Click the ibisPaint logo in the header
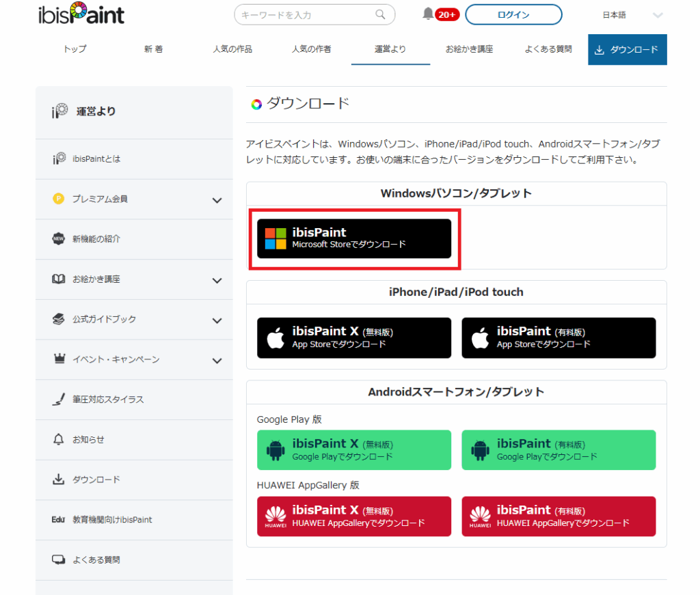700x595 pixels. click(x=81, y=14)
